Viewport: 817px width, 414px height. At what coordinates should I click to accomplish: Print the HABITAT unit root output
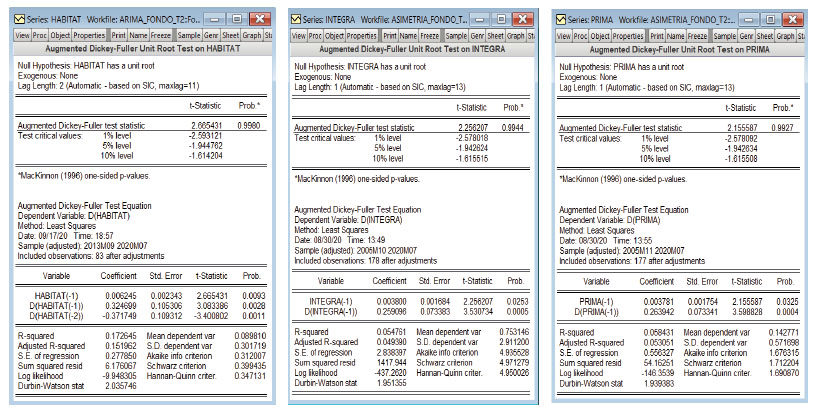coord(118,35)
